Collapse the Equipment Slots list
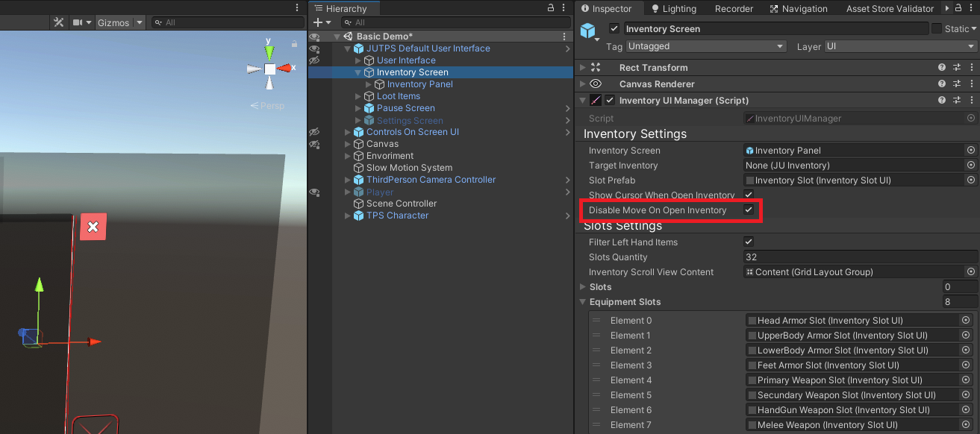Viewport: 980px width, 434px height. click(583, 302)
